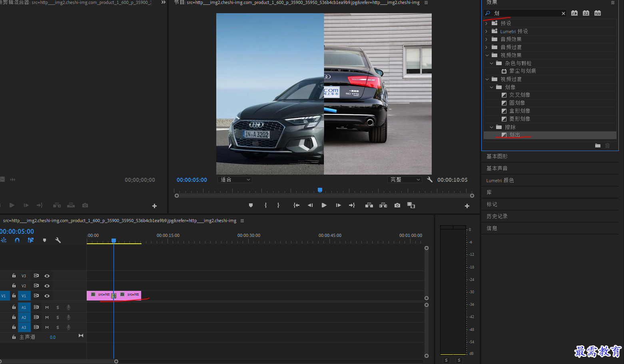The image size is (624, 364).
Task: Click the effects search input field
Action: (526, 13)
